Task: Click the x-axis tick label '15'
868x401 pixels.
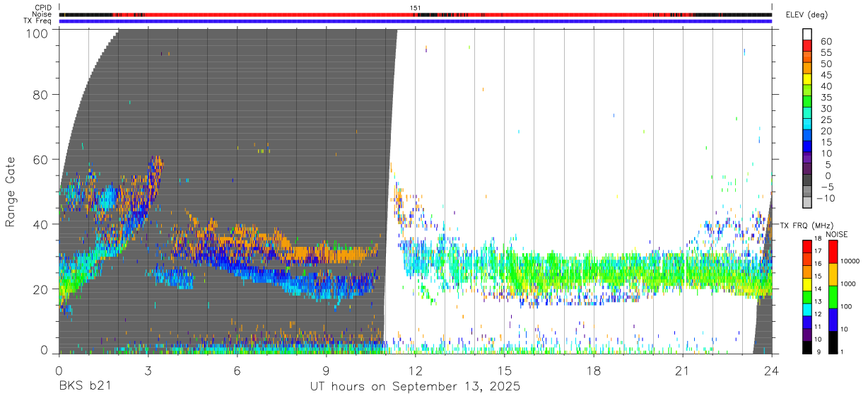Action: 504,371
